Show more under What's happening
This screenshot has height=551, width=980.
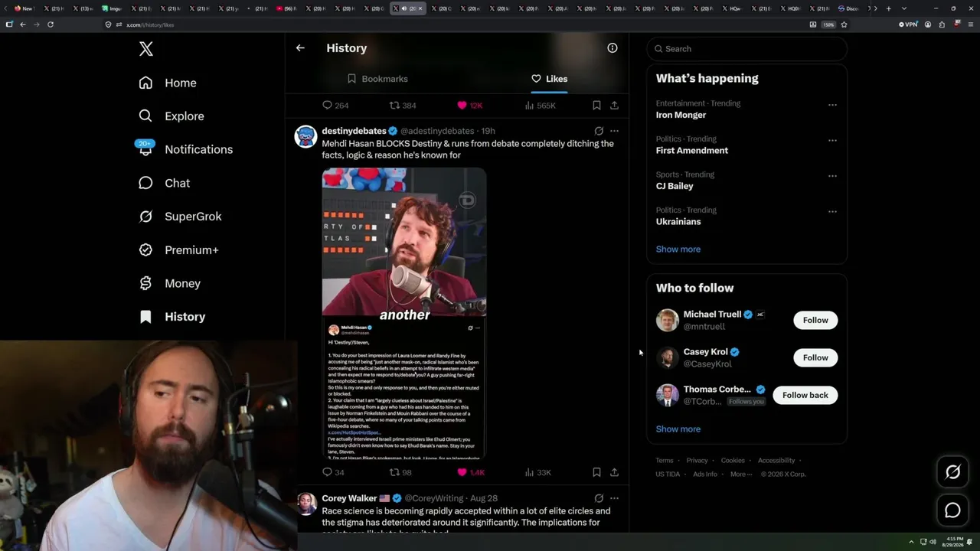coord(678,249)
